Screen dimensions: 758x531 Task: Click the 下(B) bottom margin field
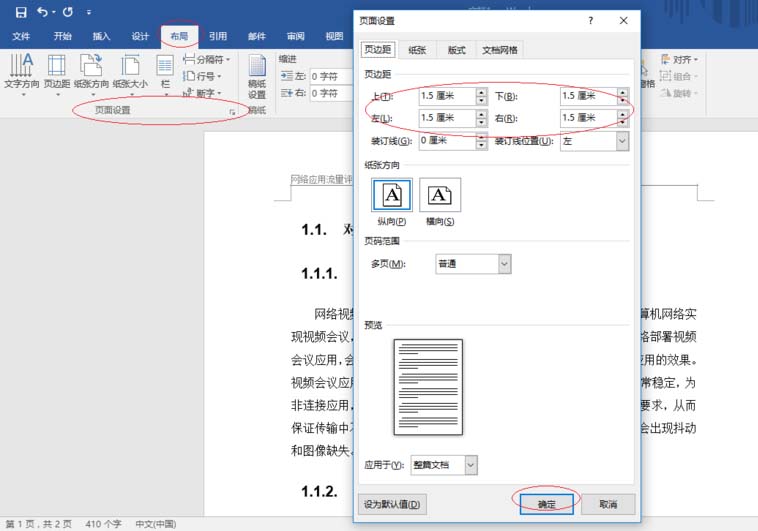[x=589, y=96]
